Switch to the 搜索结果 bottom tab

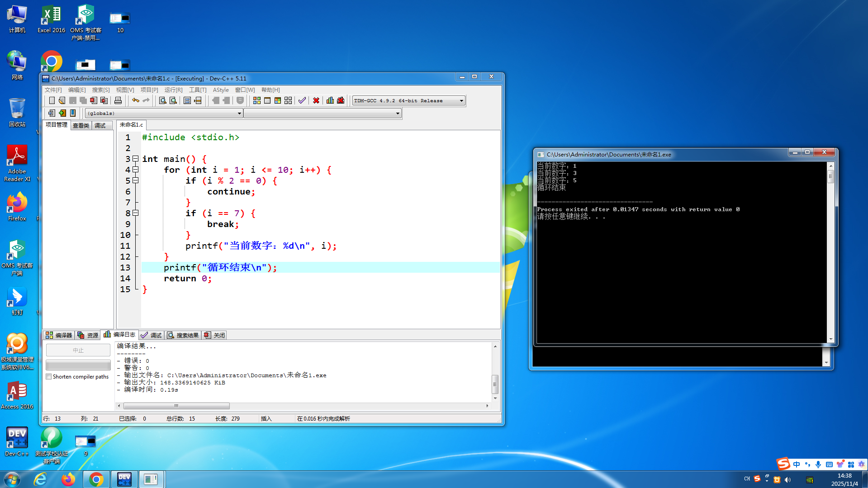coord(183,335)
